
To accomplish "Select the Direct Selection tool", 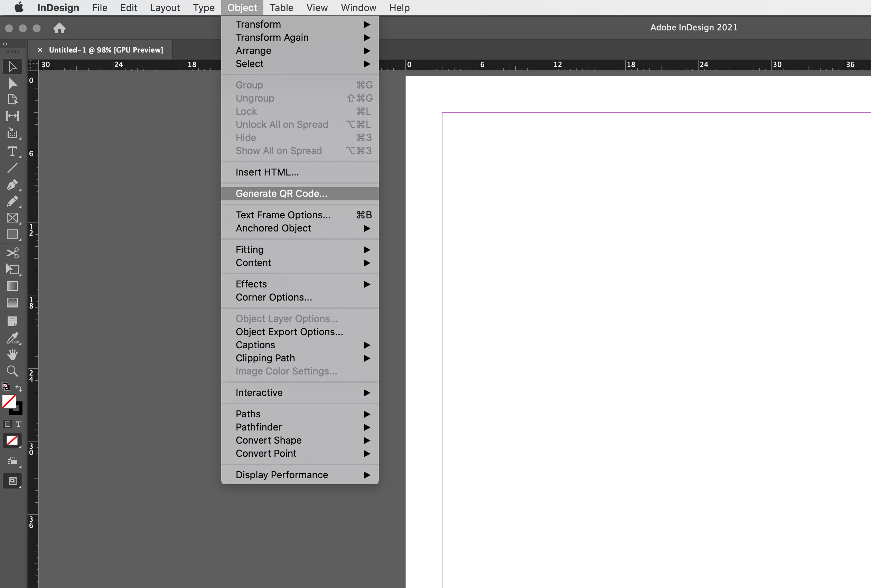I will click(x=12, y=83).
